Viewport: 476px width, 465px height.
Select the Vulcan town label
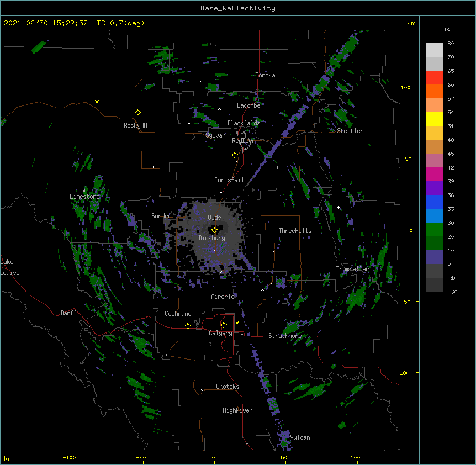(300, 437)
